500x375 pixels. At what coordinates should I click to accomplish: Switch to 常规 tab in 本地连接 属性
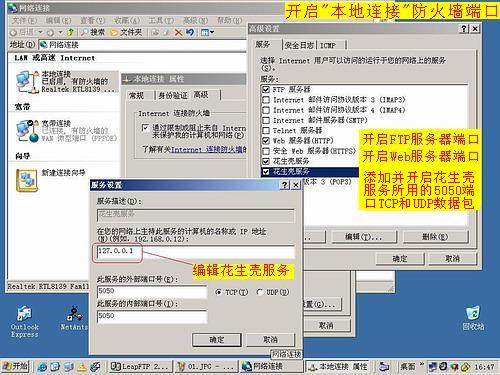(137, 96)
